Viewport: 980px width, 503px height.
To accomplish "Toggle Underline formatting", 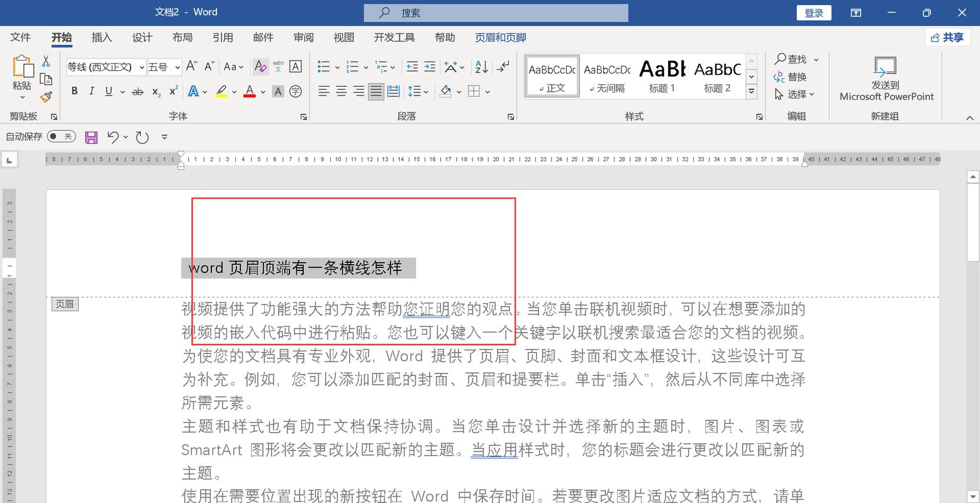I will (x=109, y=92).
